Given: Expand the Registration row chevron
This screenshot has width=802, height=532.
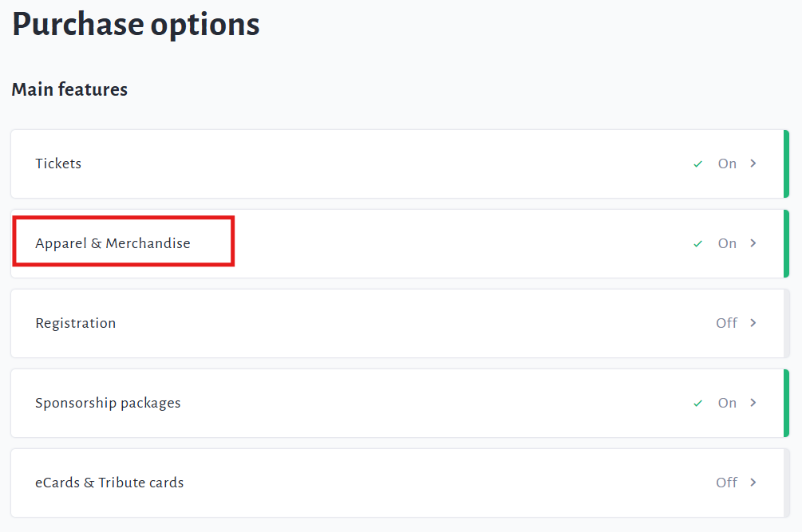Looking at the screenshot, I should [x=753, y=323].
